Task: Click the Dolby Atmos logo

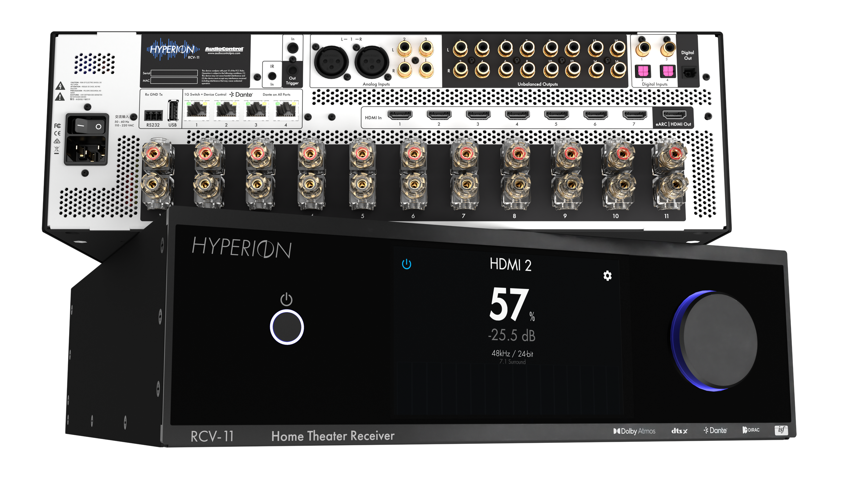Action: click(634, 431)
